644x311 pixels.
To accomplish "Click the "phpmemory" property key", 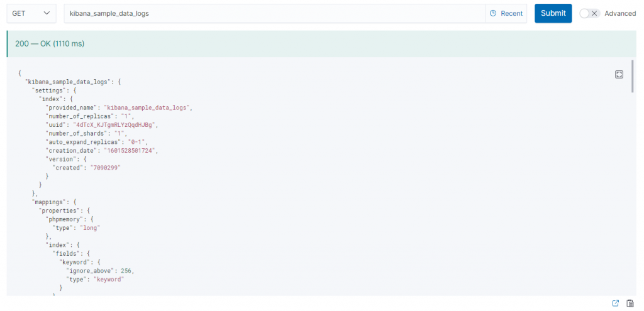I will pyautogui.click(x=65, y=219).
